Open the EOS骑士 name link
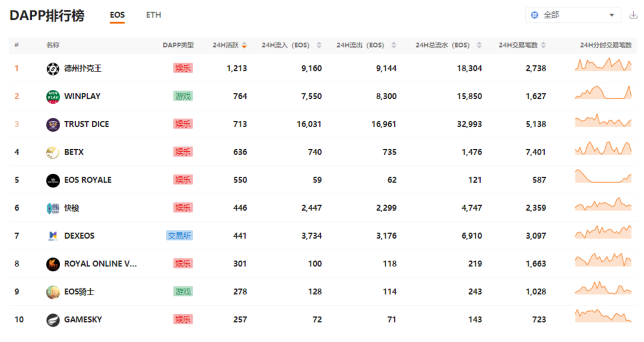 click(x=79, y=292)
